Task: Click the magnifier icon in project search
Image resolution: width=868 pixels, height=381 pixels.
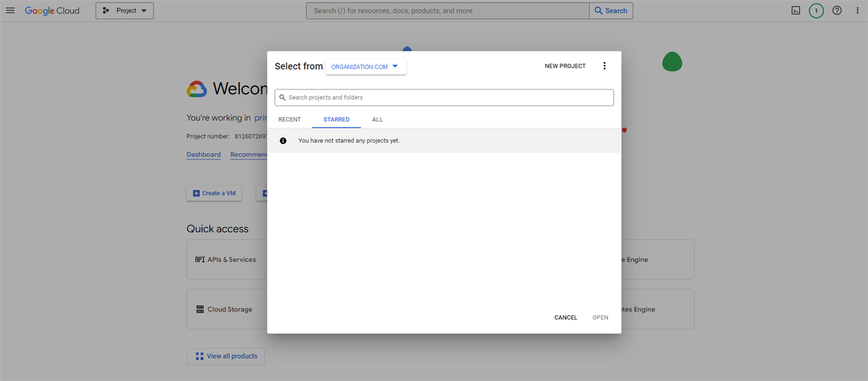Action: pos(282,98)
